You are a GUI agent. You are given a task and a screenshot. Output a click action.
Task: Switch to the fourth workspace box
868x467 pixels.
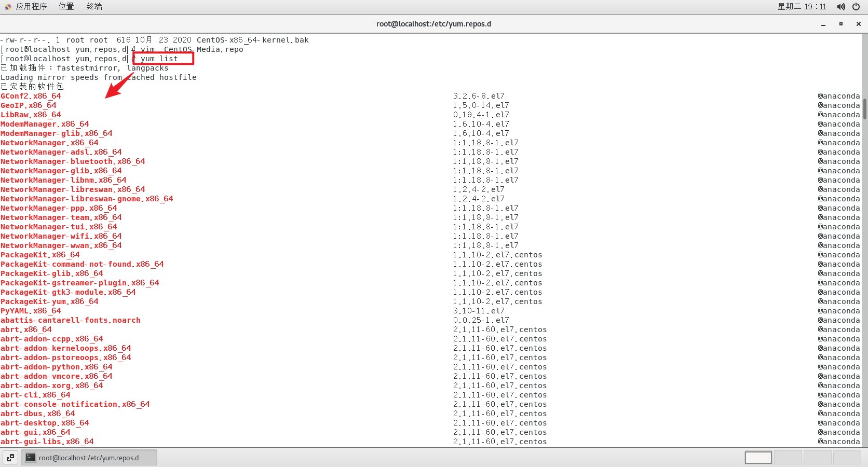847,458
